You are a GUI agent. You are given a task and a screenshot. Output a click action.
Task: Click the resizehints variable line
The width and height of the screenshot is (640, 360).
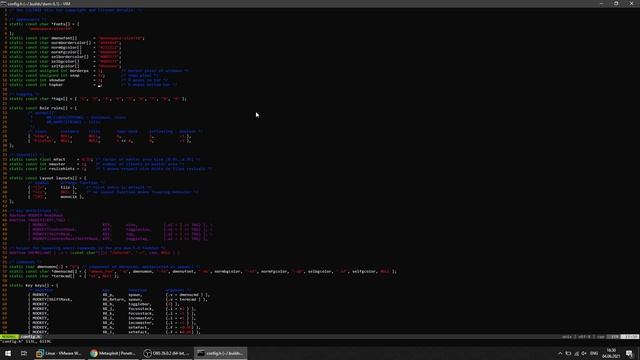(x=110, y=169)
